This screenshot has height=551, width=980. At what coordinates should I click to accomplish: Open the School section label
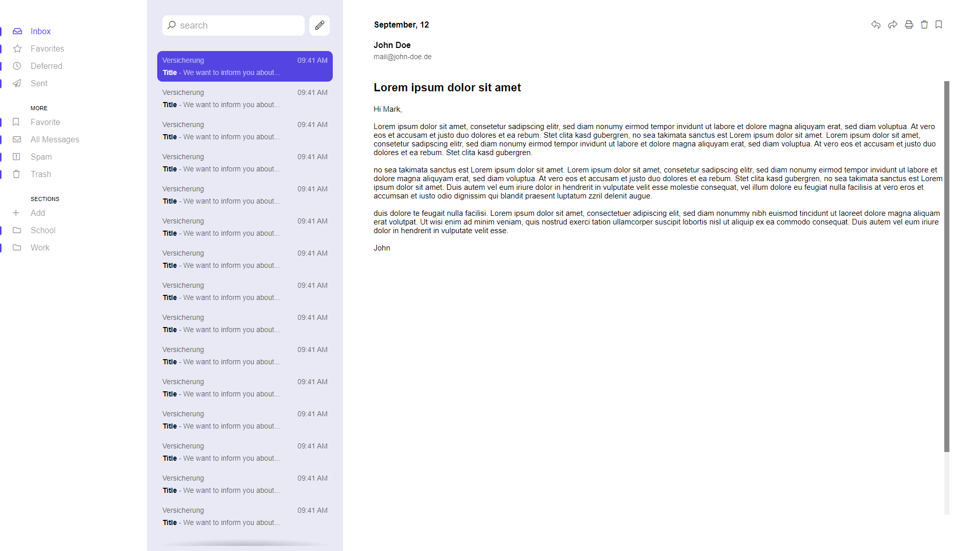pyautogui.click(x=43, y=230)
